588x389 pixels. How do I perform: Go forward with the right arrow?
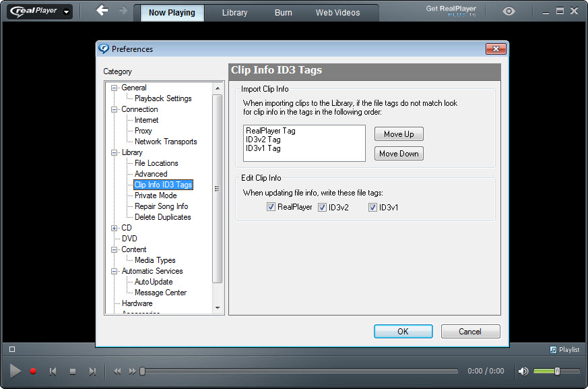(123, 11)
